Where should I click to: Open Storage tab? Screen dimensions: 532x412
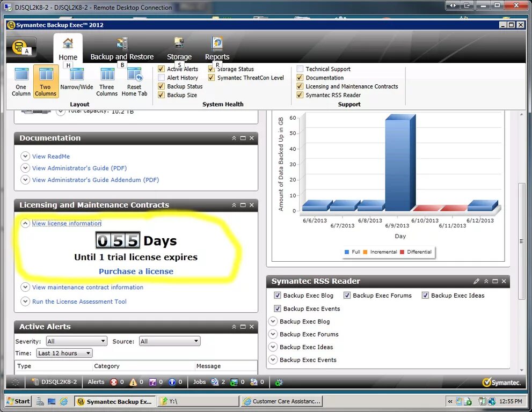[179, 49]
